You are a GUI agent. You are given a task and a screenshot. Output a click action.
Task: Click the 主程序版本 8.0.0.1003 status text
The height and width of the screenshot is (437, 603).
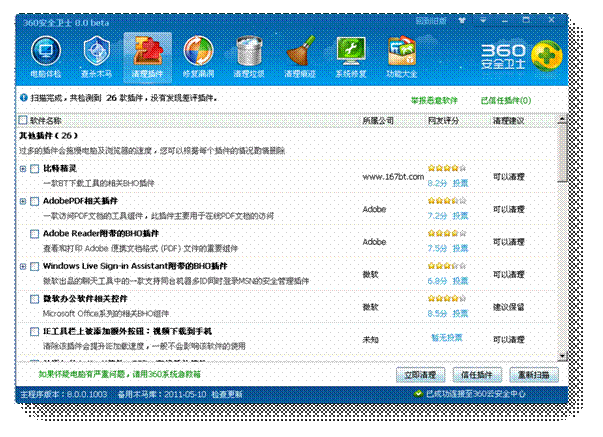click(x=63, y=394)
